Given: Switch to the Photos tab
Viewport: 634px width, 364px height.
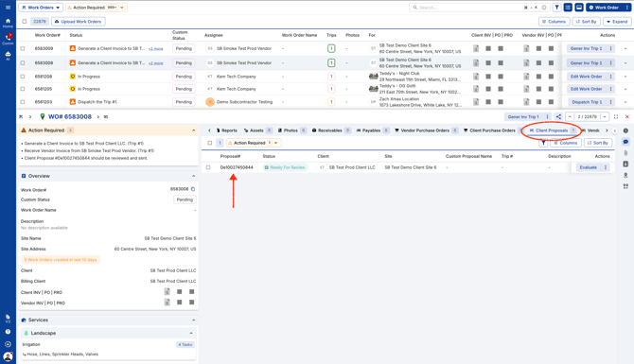Looking at the screenshot, I should 292,130.
